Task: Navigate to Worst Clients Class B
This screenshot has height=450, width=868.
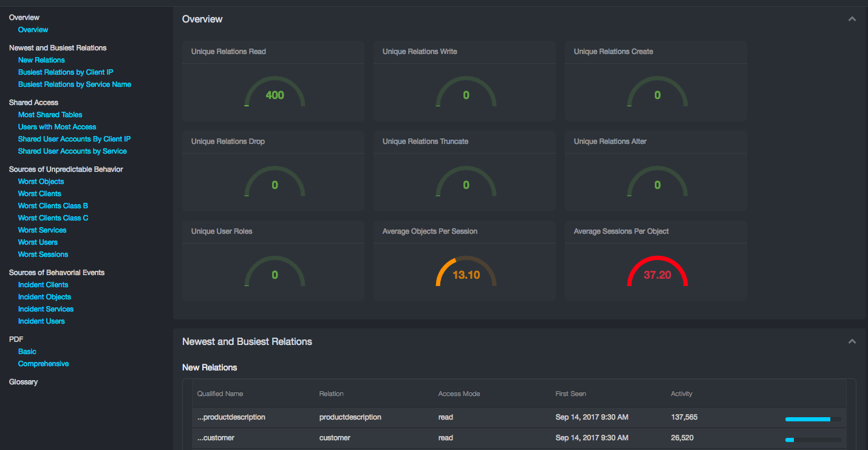Action: click(x=53, y=206)
